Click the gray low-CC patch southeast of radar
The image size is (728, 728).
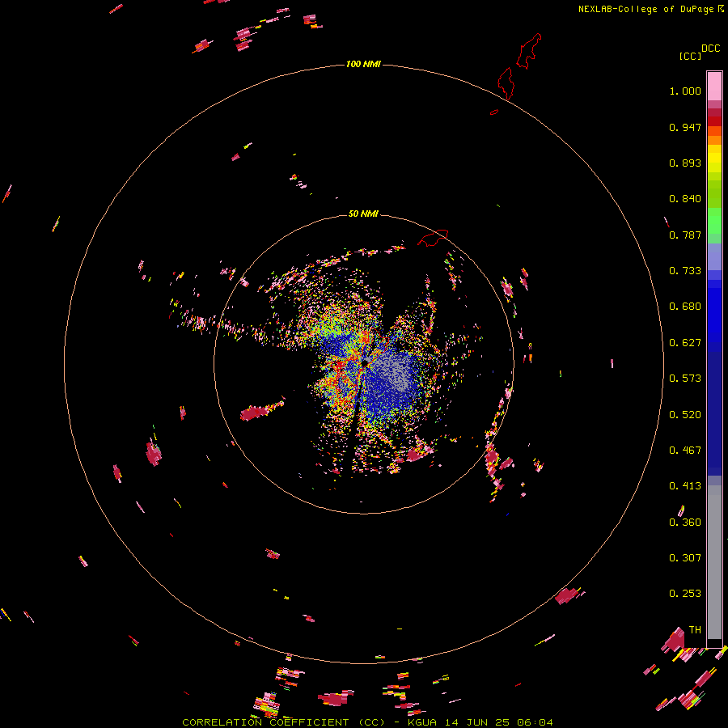coord(394,374)
